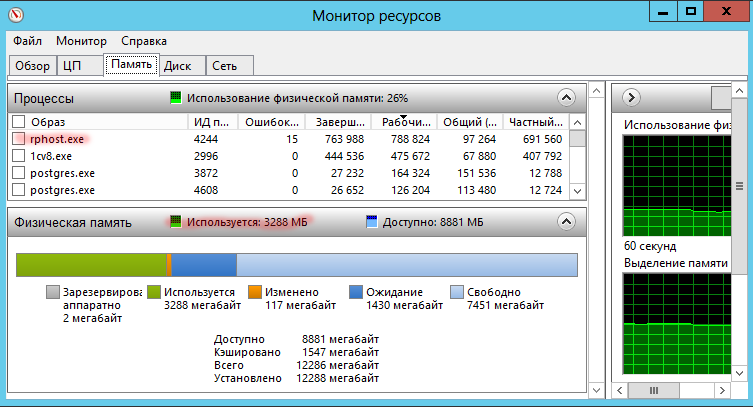Switch to the Обзор tab
The height and width of the screenshot is (407, 753).
pyautogui.click(x=32, y=66)
